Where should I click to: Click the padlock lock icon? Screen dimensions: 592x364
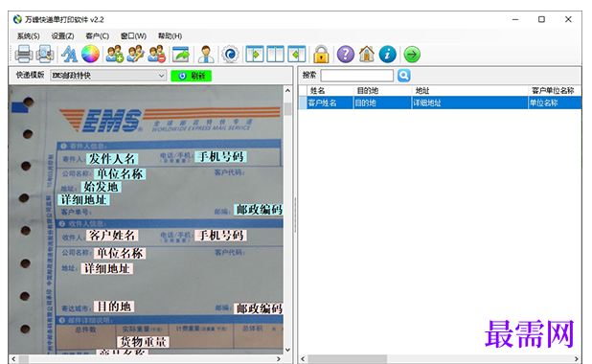(321, 54)
